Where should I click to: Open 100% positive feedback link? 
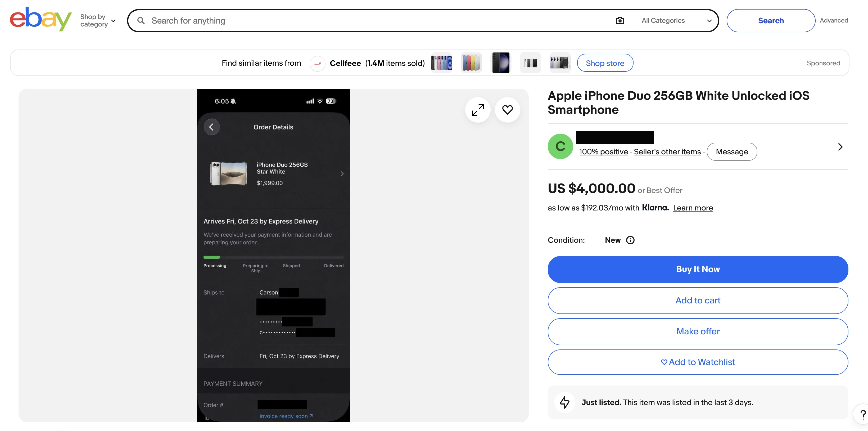point(603,152)
